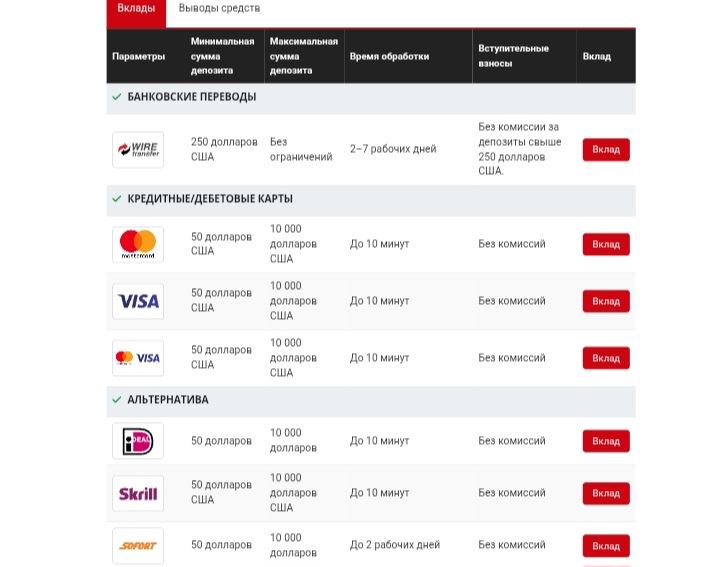Click the Время обработки column header
Viewport: 720px width, 567px height.
click(x=389, y=56)
